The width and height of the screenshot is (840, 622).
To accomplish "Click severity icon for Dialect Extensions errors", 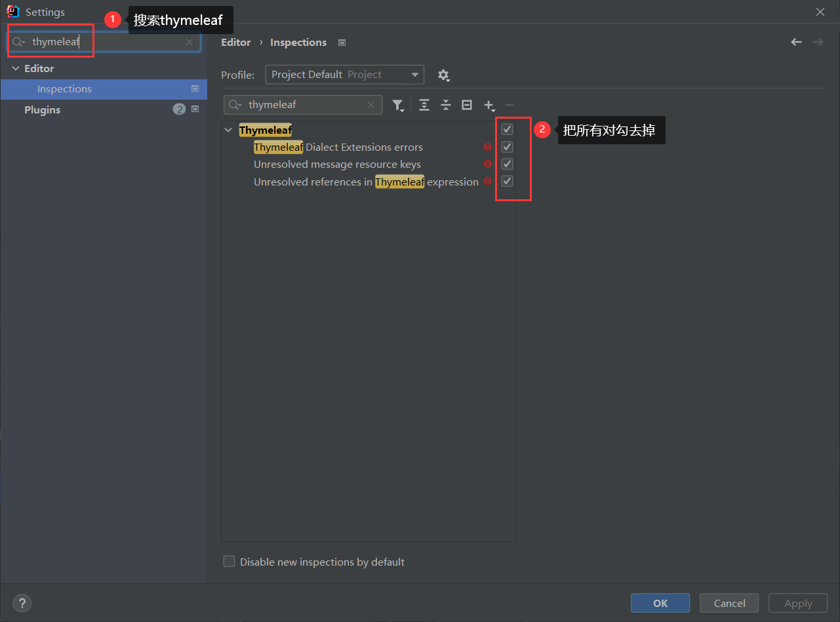I will [x=488, y=147].
